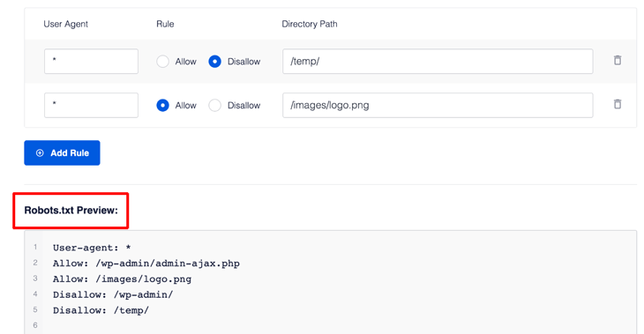Select Allow for the /temp/ rule

pyautogui.click(x=162, y=62)
